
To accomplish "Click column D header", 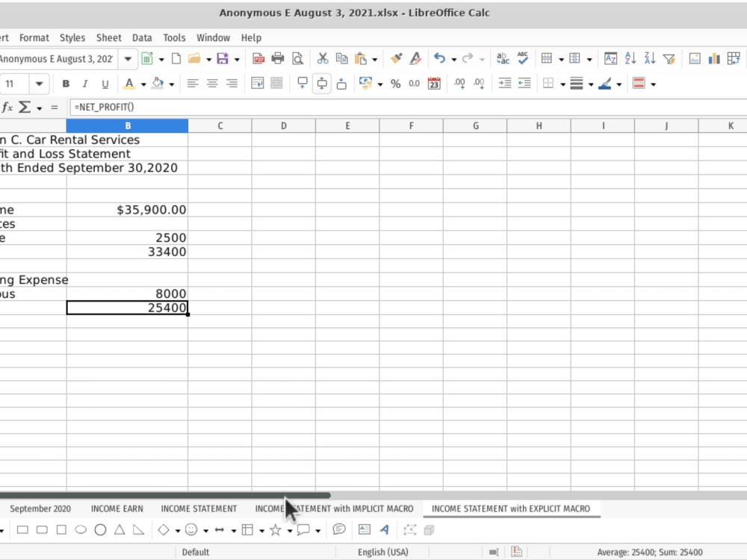I will (x=283, y=125).
